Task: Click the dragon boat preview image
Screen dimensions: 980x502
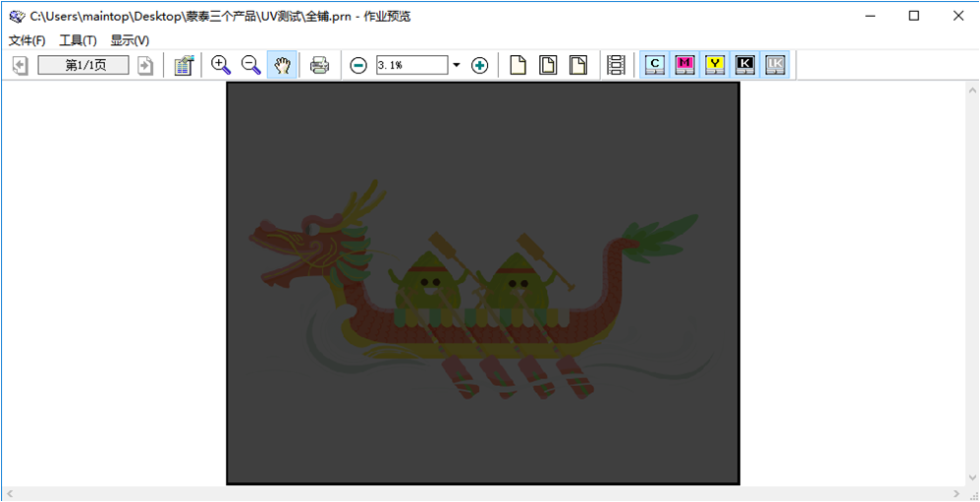Action: [x=482, y=283]
